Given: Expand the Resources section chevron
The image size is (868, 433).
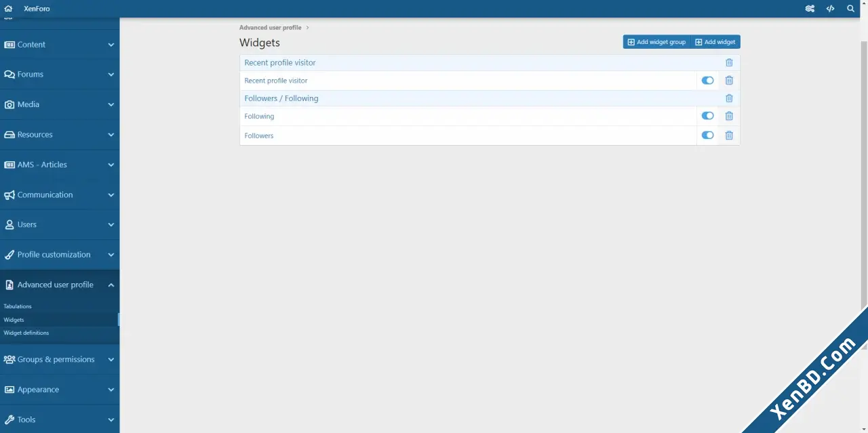Looking at the screenshot, I should 111,135.
